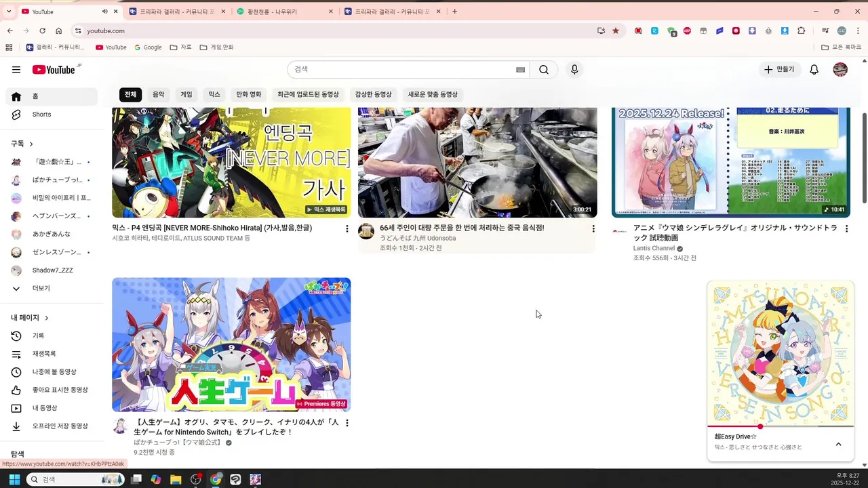Reload the page
868x488 pixels.
pos(42,30)
